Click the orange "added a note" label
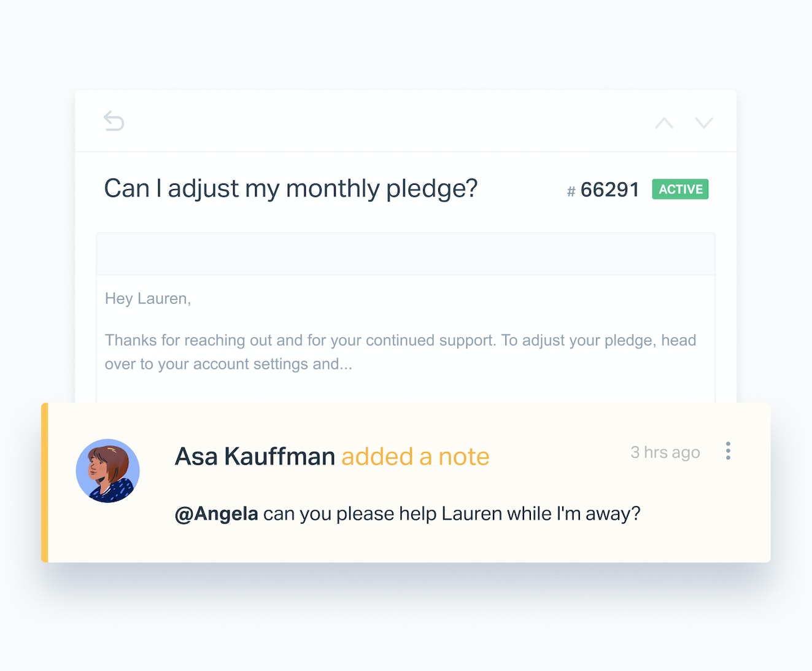This screenshot has height=671, width=812. tap(416, 457)
